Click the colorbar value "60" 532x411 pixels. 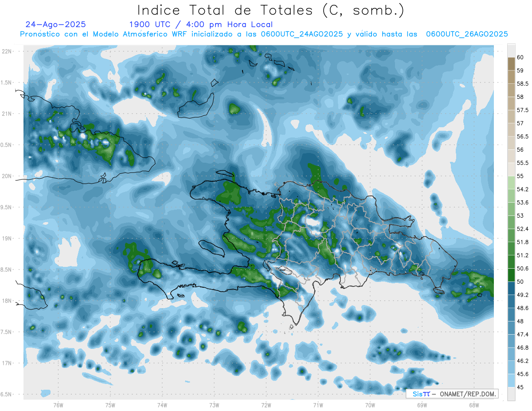coord(520,57)
